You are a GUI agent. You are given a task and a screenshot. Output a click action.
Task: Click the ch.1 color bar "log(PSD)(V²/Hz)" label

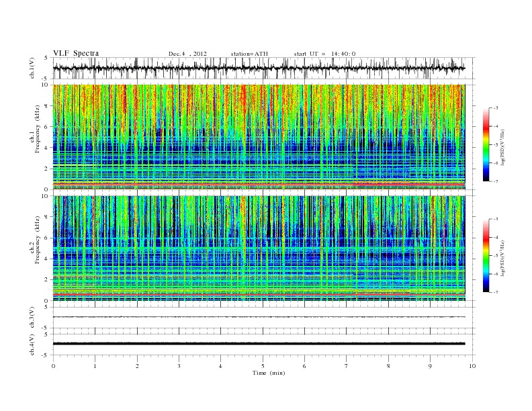(504, 145)
